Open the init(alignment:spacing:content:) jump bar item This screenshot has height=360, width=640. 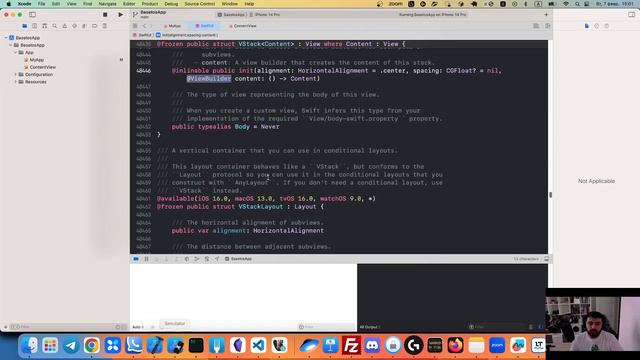click(x=187, y=35)
